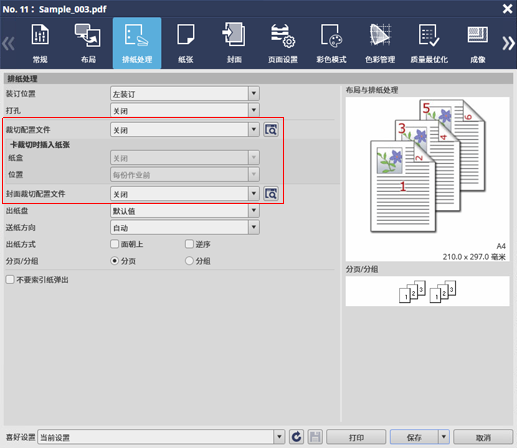Open the 出纸盘 dropdown showing 默认值
This screenshot has height=448, width=517.
(x=185, y=211)
